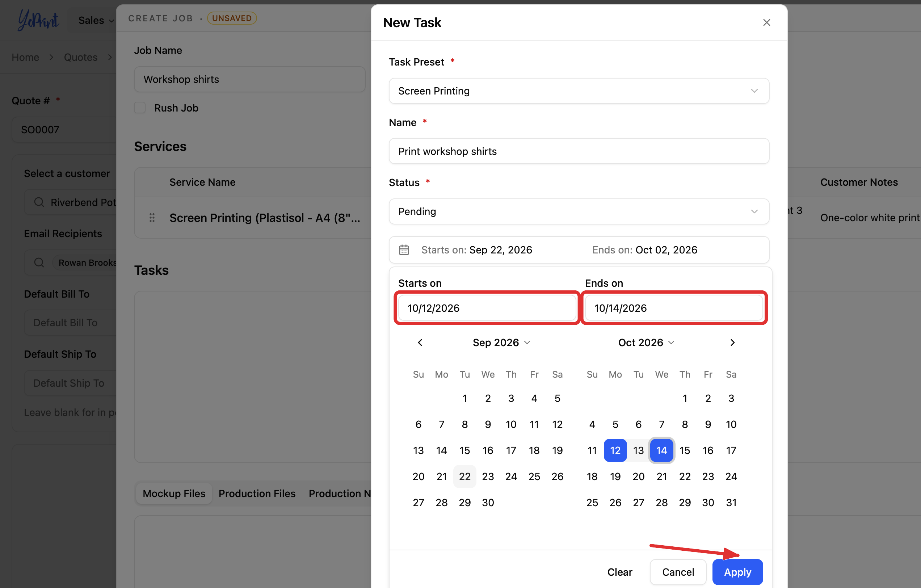
Task: Open the Sales menu dropdown
Action: 96,20
